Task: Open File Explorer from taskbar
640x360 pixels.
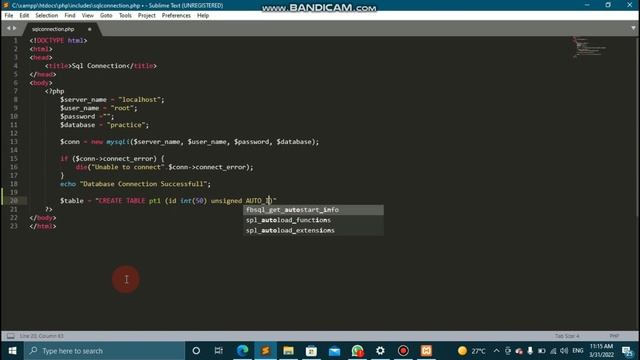Action: pyautogui.click(x=288, y=351)
